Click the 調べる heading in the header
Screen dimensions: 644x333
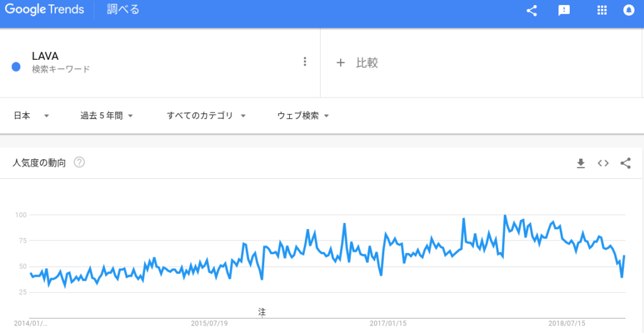123,9
